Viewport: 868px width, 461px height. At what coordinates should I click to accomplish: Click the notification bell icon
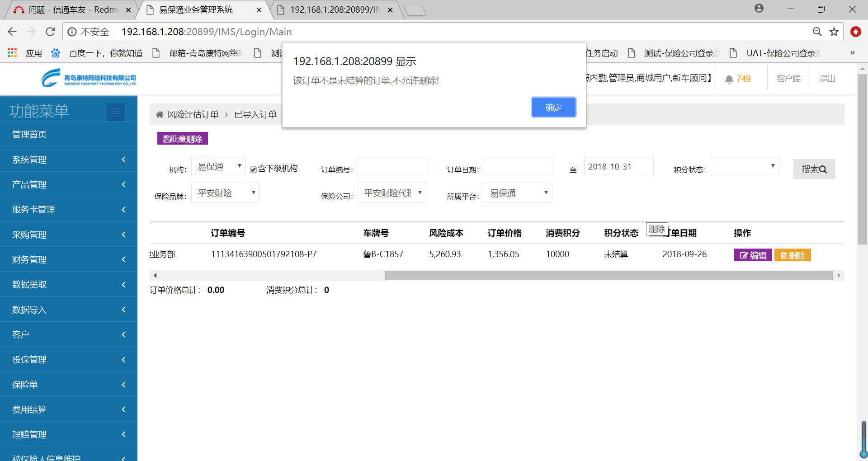click(729, 79)
